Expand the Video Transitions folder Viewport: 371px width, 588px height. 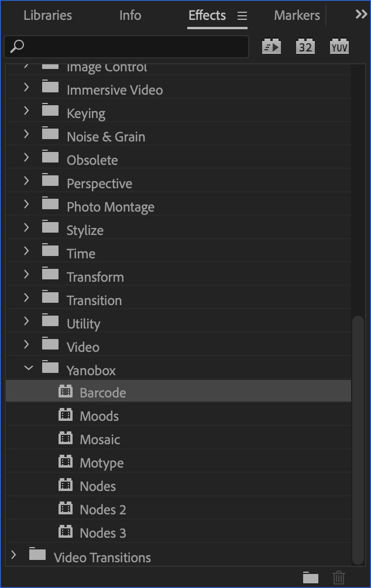(x=14, y=556)
